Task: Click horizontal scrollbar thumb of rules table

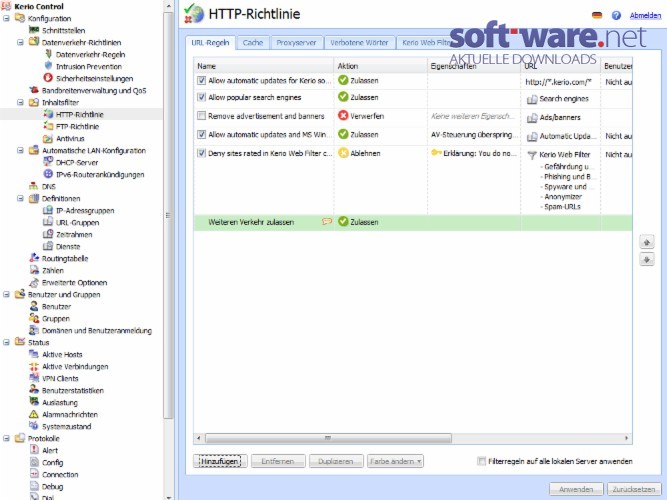Action: [328, 438]
